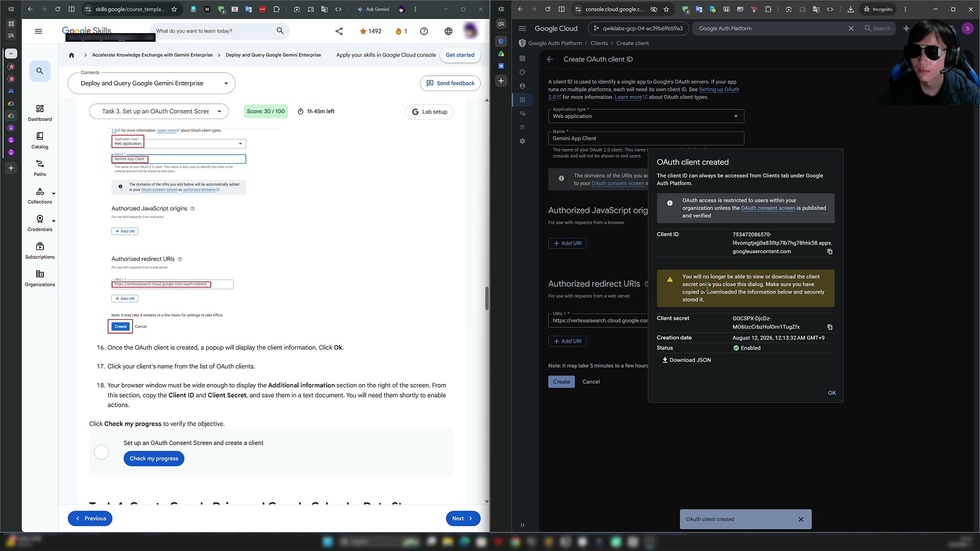Image resolution: width=980 pixels, height=551 pixels.
Task: Click the Share icon in Google Skills header
Action: click(x=339, y=31)
